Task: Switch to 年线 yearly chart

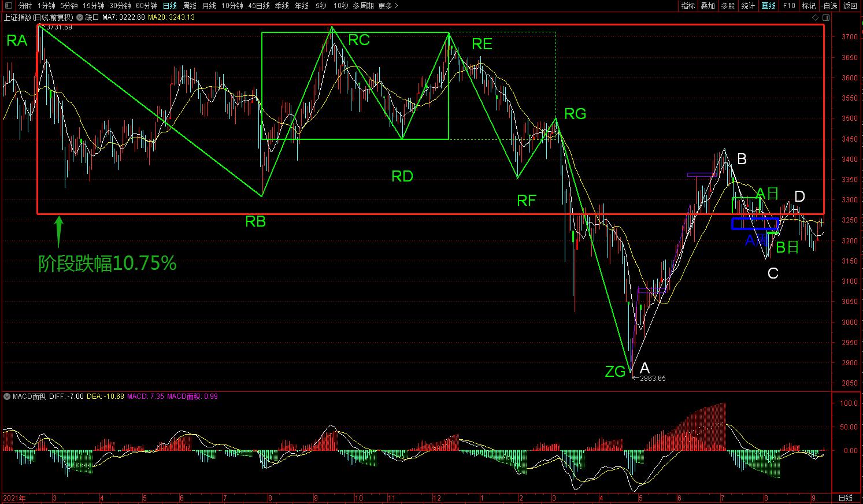Action: 302,6
